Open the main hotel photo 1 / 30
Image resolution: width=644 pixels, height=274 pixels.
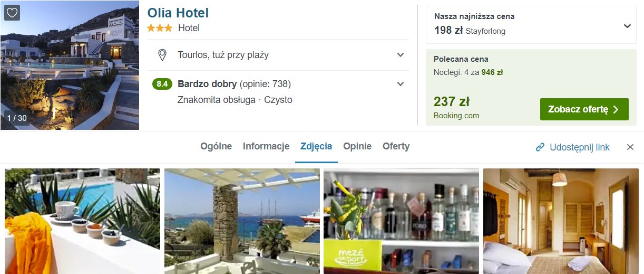tap(70, 65)
